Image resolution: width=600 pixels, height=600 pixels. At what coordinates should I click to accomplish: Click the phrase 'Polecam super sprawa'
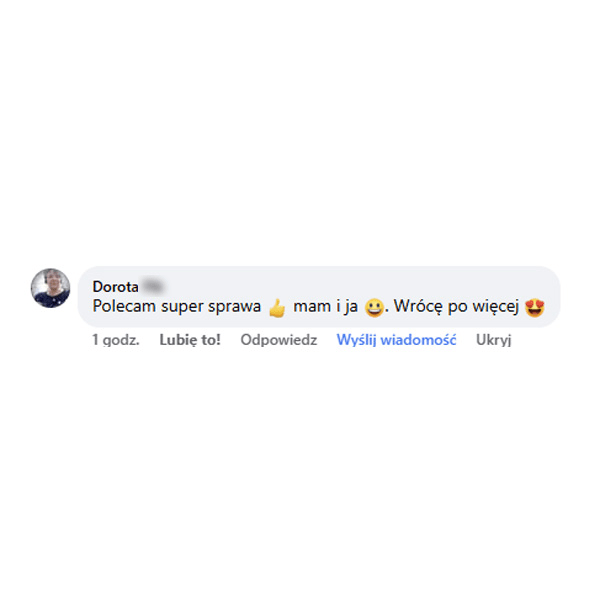(177, 307)
